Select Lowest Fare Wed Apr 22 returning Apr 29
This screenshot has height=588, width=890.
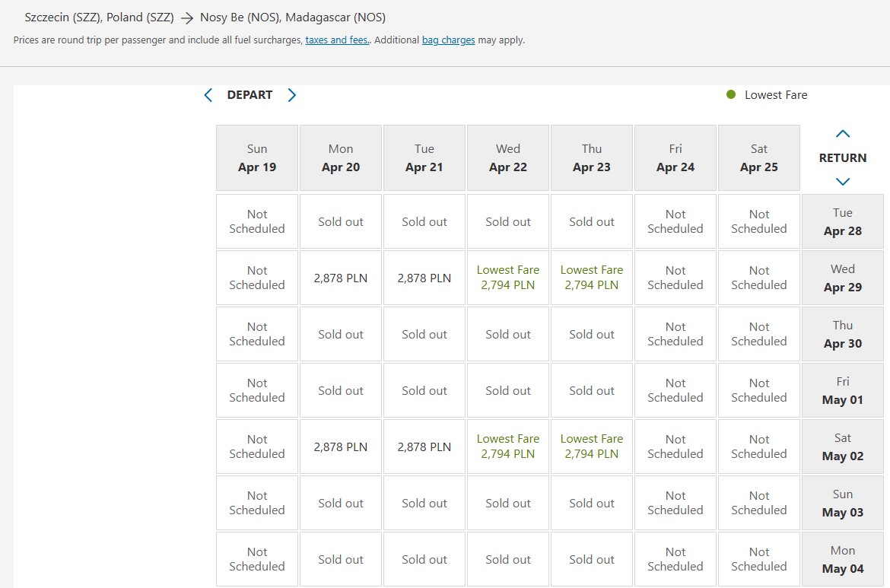pos(508,278)
